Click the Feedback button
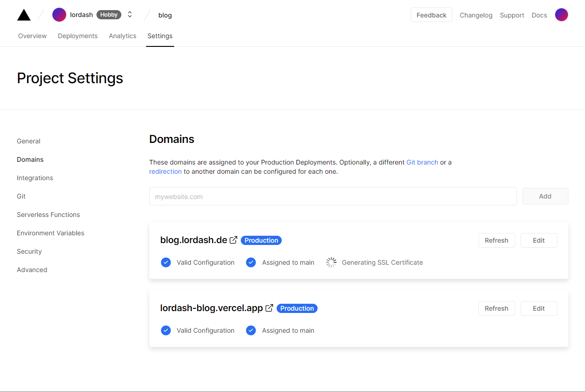The width and height of the screenshot is (585, 392). (432, 15)
